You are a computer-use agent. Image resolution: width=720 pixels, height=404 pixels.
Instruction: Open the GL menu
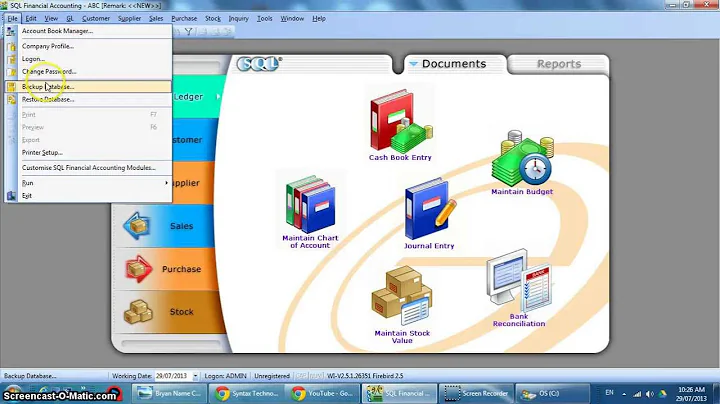[x=70, y=19]
